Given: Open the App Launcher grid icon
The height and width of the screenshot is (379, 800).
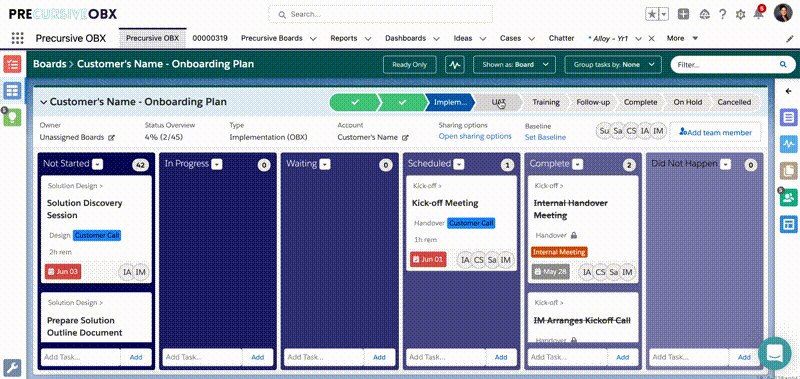Looking at the screenshot, I should point(17,38).
